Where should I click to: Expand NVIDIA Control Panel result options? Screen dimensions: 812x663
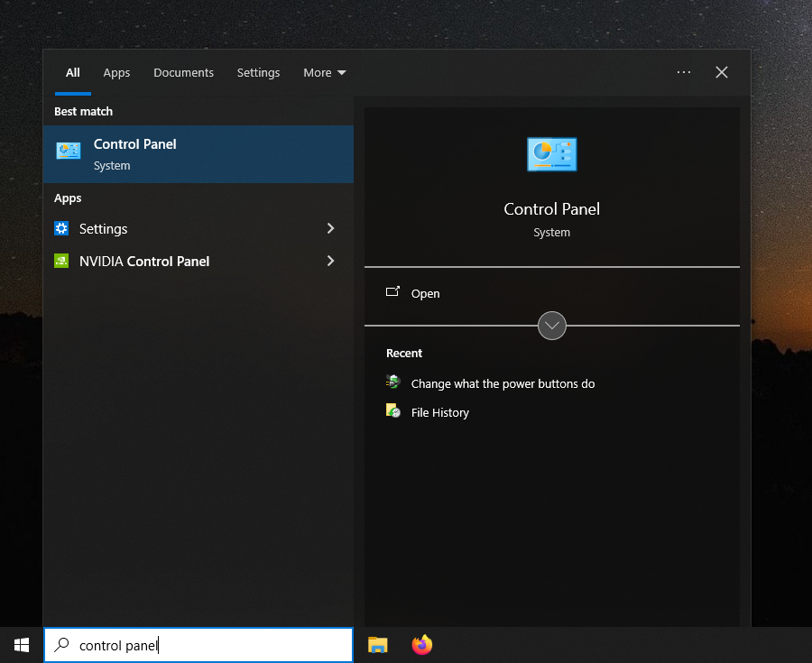tap(330, 261)
